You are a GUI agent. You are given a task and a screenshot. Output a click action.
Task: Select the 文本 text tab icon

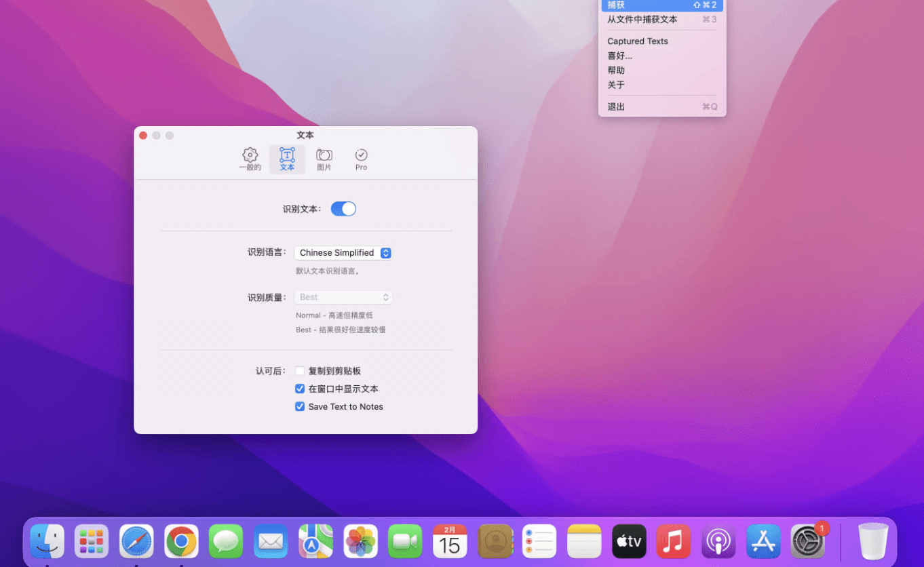(x=287, y=159)
